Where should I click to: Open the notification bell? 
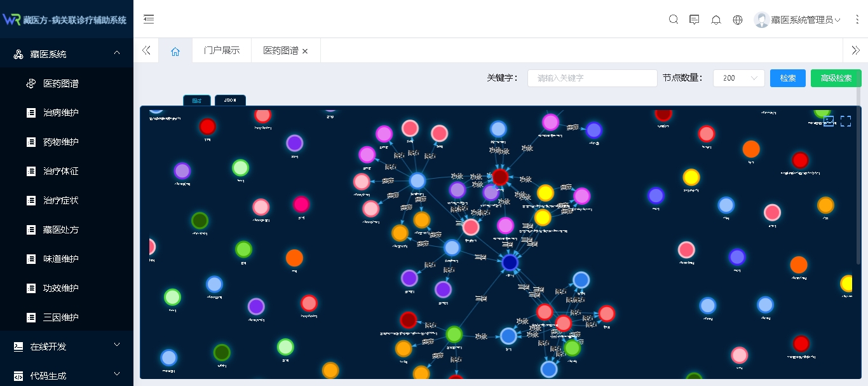(x=716, y=20)
